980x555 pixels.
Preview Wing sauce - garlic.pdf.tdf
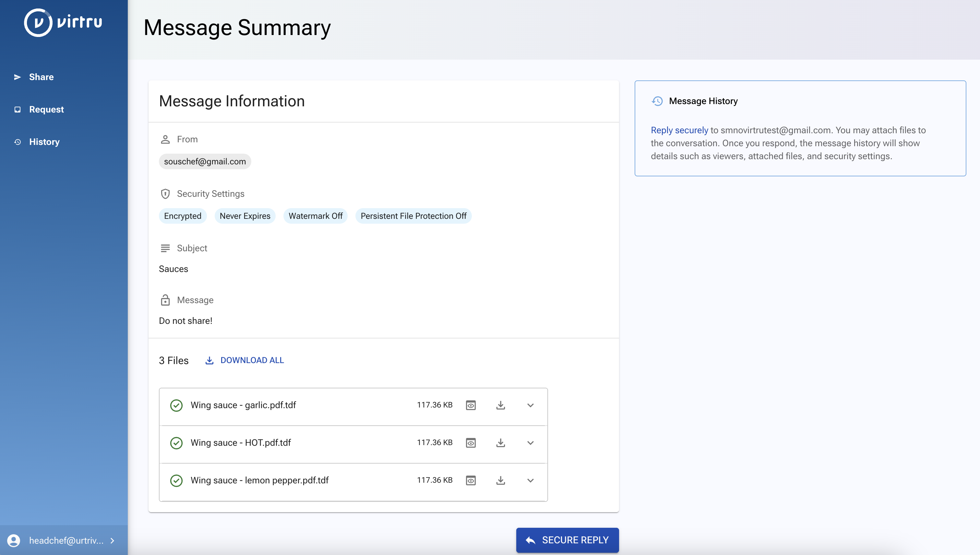click(x=471, y=405)
